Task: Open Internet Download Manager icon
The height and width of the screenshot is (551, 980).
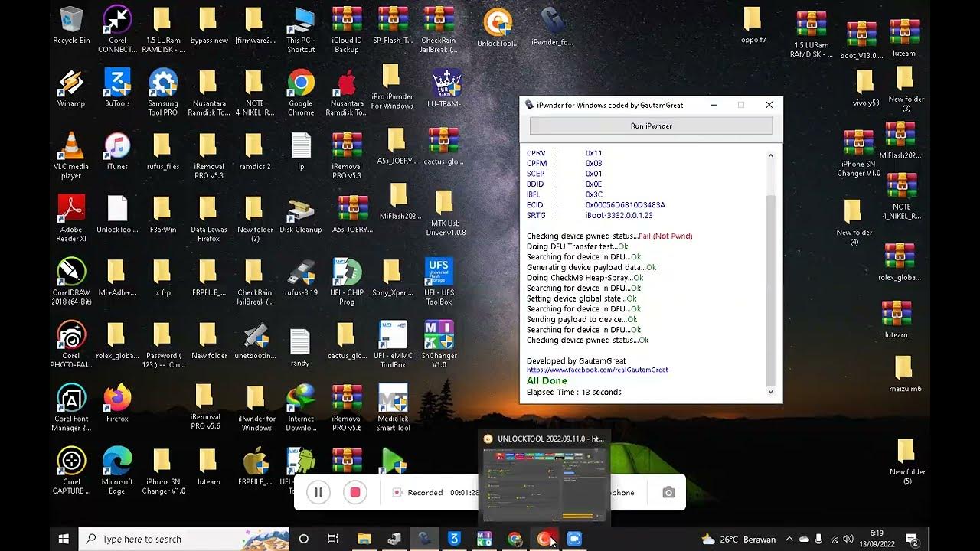Action: pos(301,408)
